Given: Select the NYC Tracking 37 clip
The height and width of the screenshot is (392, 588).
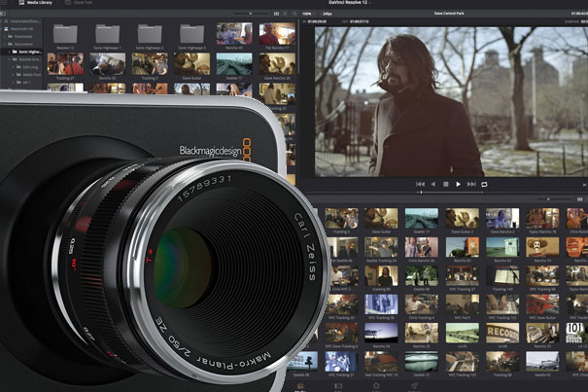Looking at the screenshot, I should click(x=462, y=276).
